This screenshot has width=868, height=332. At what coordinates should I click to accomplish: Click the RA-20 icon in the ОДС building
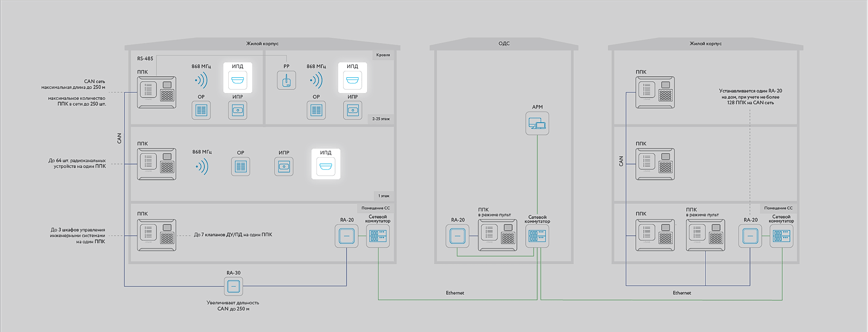[x=458, y=236]
